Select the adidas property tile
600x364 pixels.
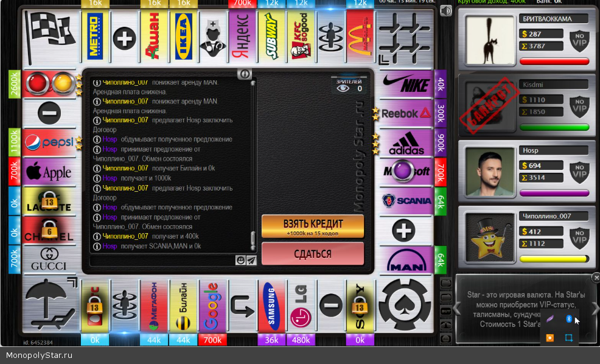coord(406,143)
